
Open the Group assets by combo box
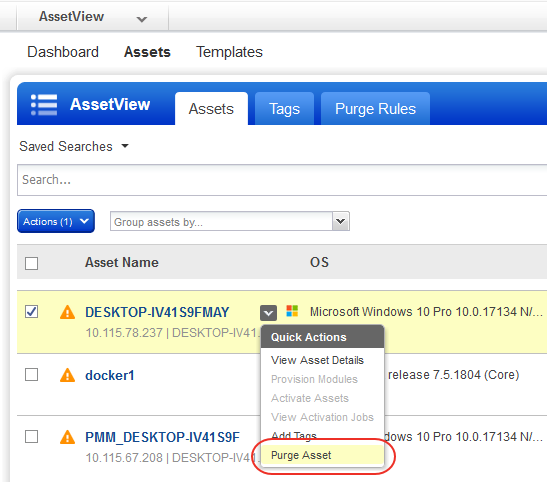pos(230,221)
